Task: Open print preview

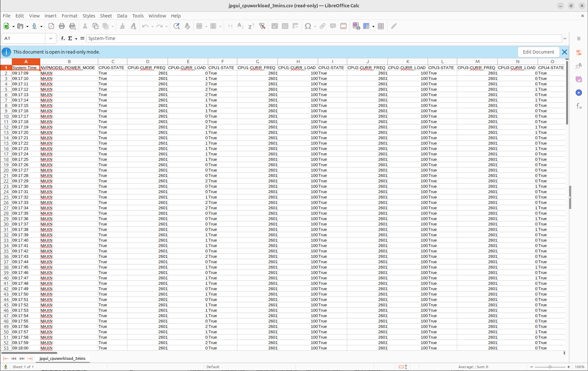Action: 73,26
